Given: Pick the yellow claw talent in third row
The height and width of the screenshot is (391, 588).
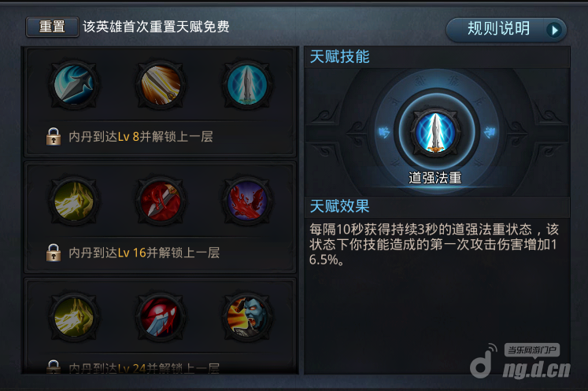Looking at the screenshot, I should coord(74,317).
